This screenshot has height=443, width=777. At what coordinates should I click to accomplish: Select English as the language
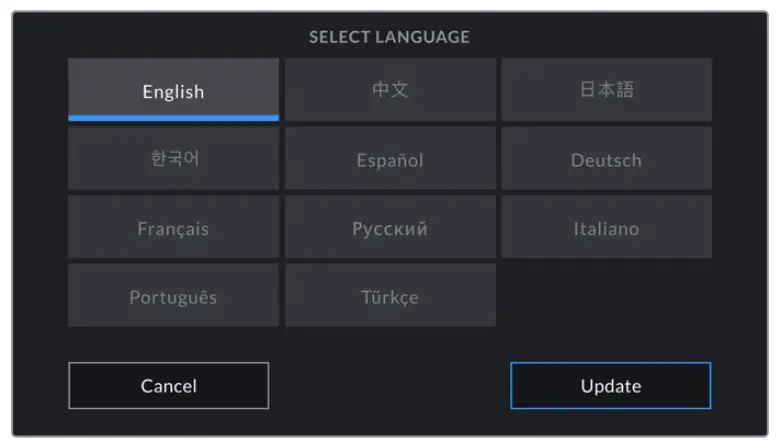[x=173, y=90]
